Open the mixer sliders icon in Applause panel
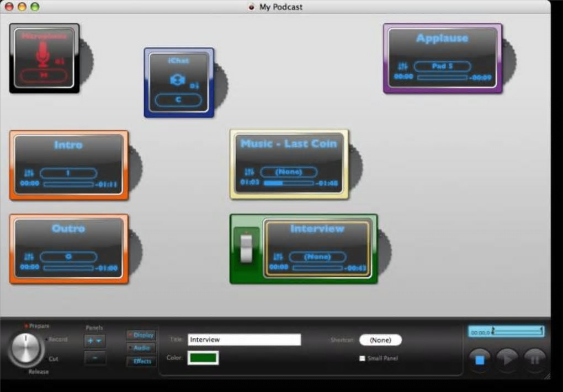Image resolution: width=563 pixels, height=392 pixels. (x=403, y=66)
